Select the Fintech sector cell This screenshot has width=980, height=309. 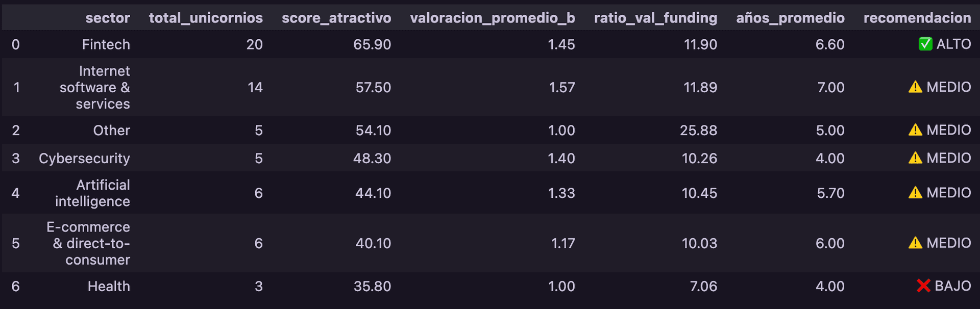click(x=106, y=44)
